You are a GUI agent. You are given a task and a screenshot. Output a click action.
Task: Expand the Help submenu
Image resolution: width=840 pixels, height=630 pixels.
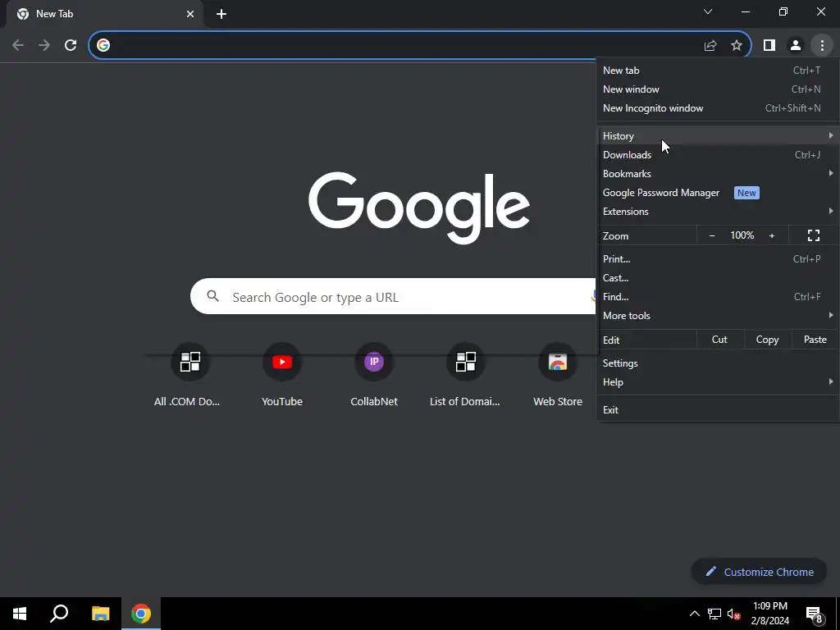(718, 382)
